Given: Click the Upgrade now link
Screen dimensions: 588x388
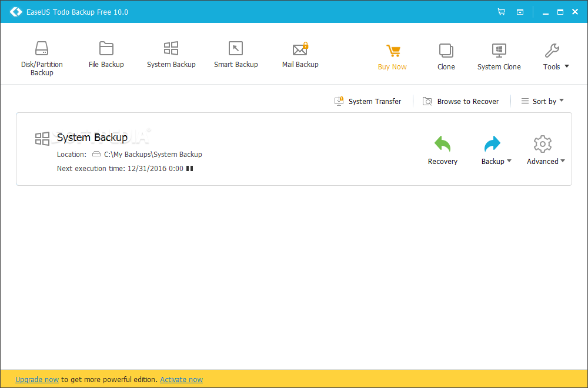Looking at the screenshot, I should [37, 379].
